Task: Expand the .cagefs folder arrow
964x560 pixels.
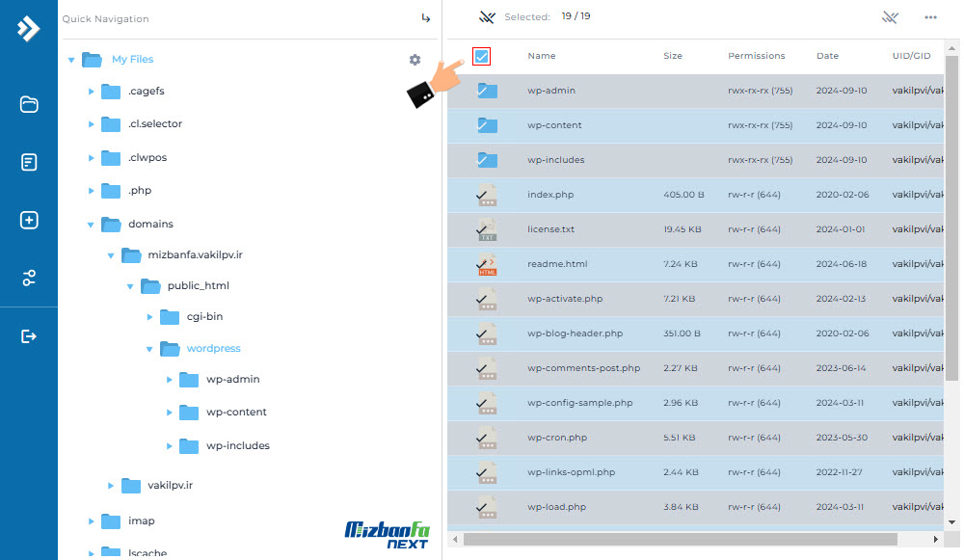Action: pos(91,91)
